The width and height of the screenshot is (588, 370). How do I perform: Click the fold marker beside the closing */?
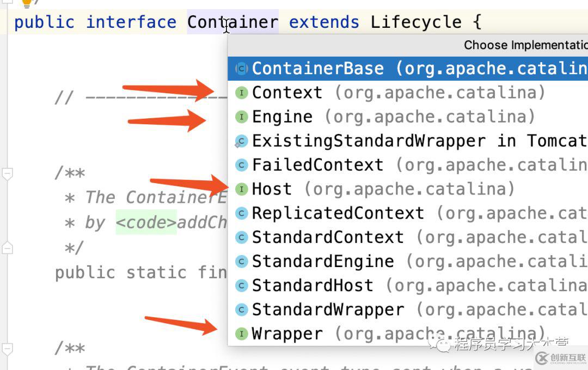point(7,248)
